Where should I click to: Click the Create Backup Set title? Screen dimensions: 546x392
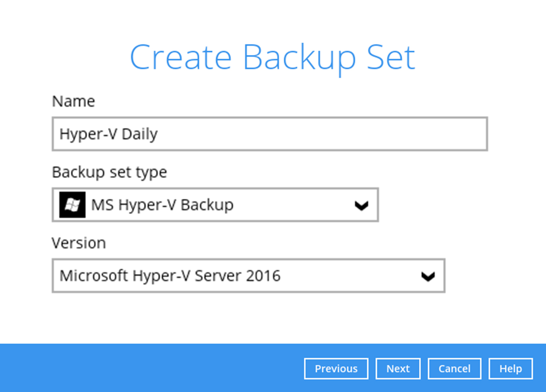pos(273,57)
